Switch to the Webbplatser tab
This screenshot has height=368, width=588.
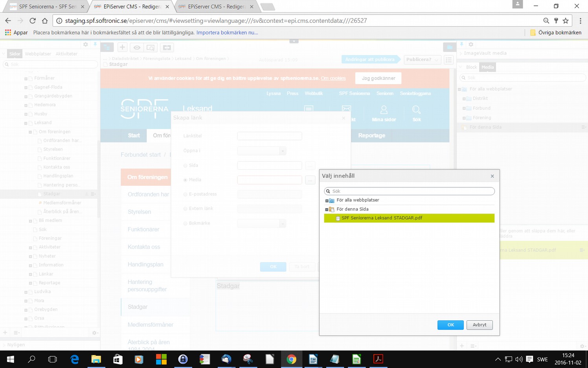click(38, 54)
